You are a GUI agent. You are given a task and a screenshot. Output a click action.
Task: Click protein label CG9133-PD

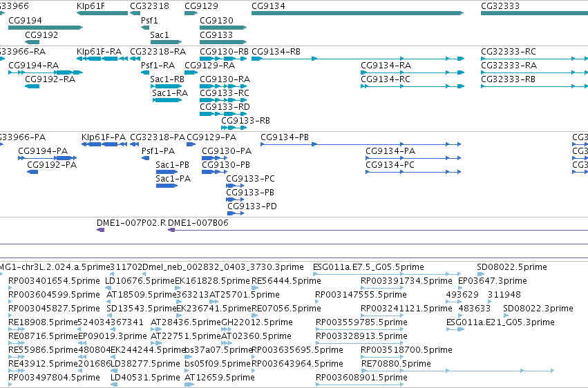(252, 206)
